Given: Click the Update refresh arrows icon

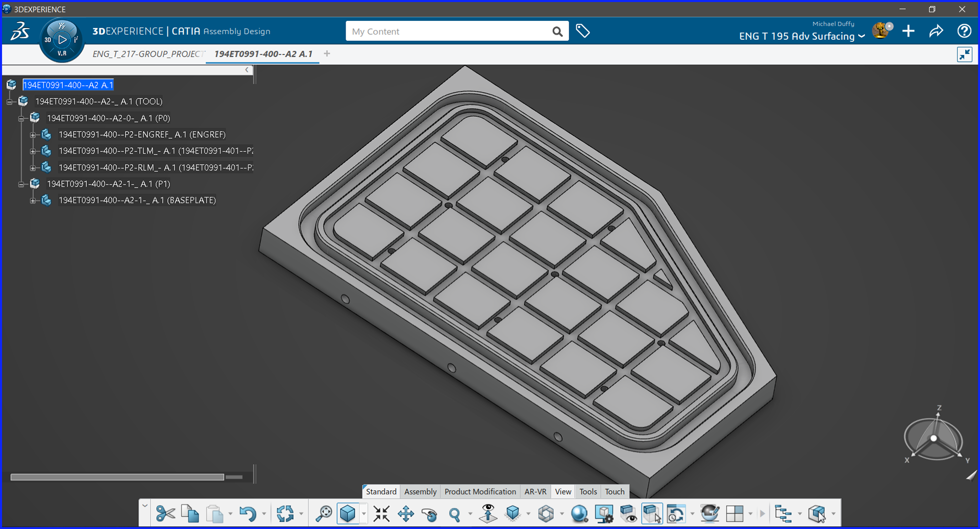Looking at the screenshot, I should click(285, 513).
